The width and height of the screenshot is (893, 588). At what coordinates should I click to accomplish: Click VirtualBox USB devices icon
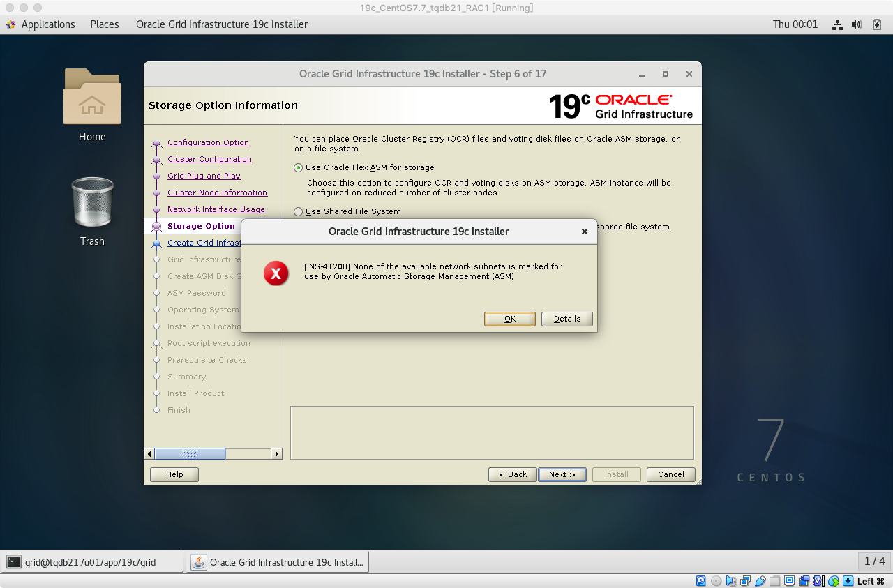(x=760, y=581)
